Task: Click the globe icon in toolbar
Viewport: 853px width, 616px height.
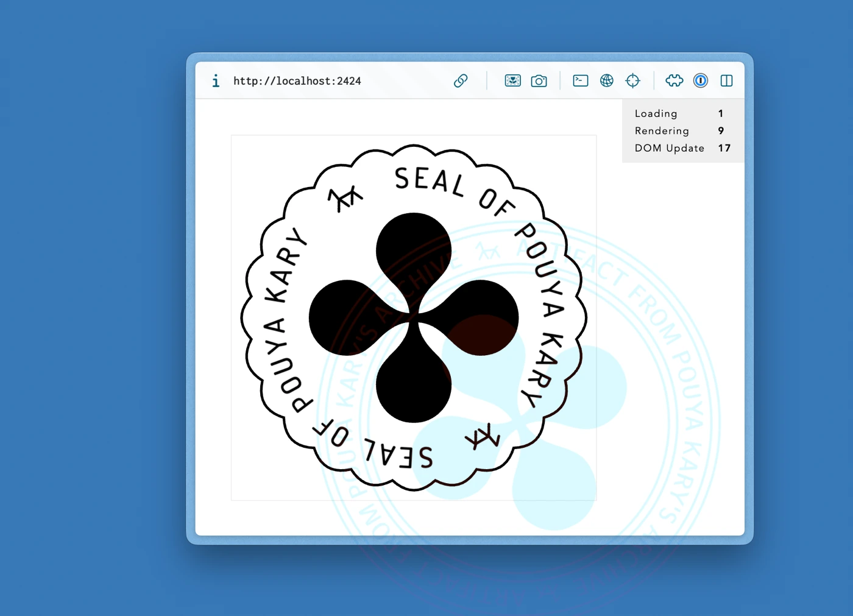Action: coord(606,81)
